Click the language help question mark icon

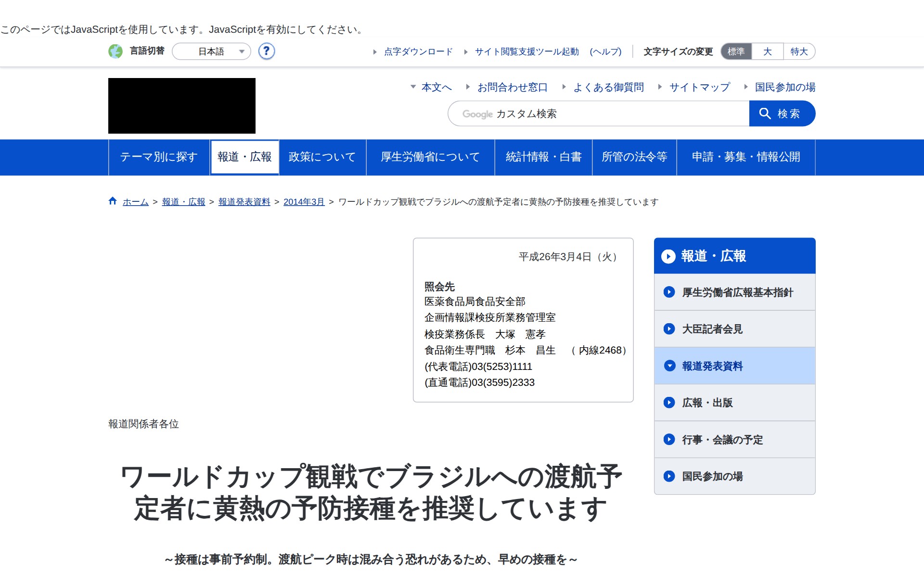(x=266, y=51)
